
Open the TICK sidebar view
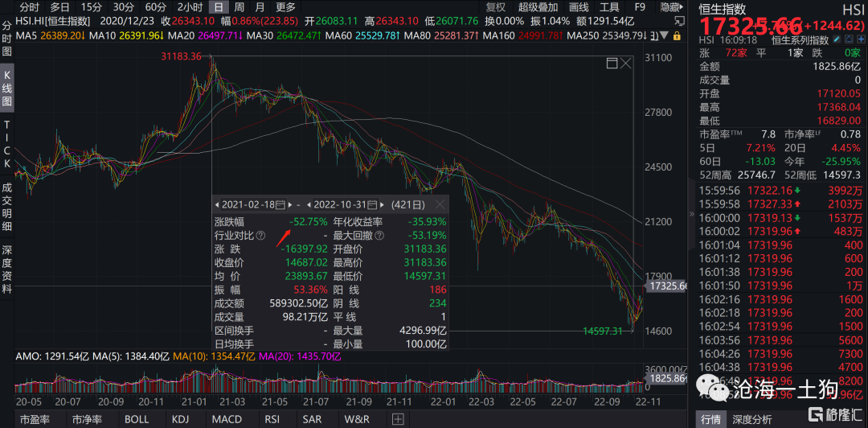[x=6, y=143]
